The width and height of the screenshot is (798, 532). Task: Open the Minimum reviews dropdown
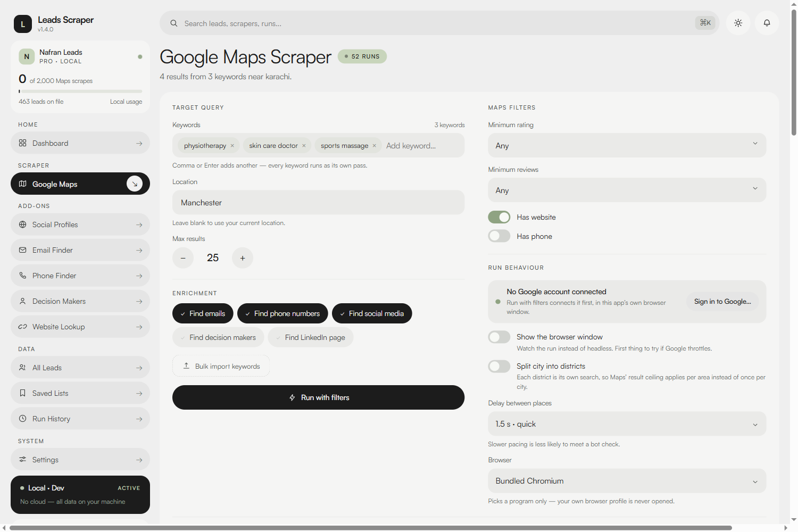click(x=627, y=190)
